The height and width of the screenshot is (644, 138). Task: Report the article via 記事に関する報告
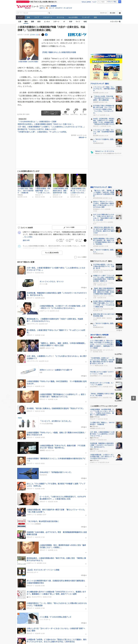click(24, 114)
